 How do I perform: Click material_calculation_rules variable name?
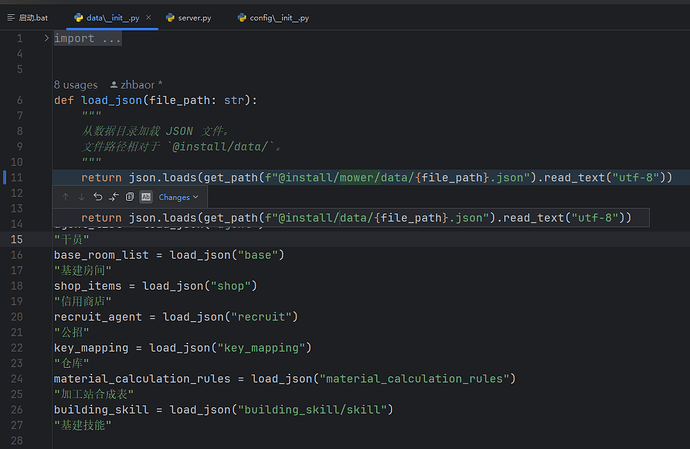coord(142,379)
